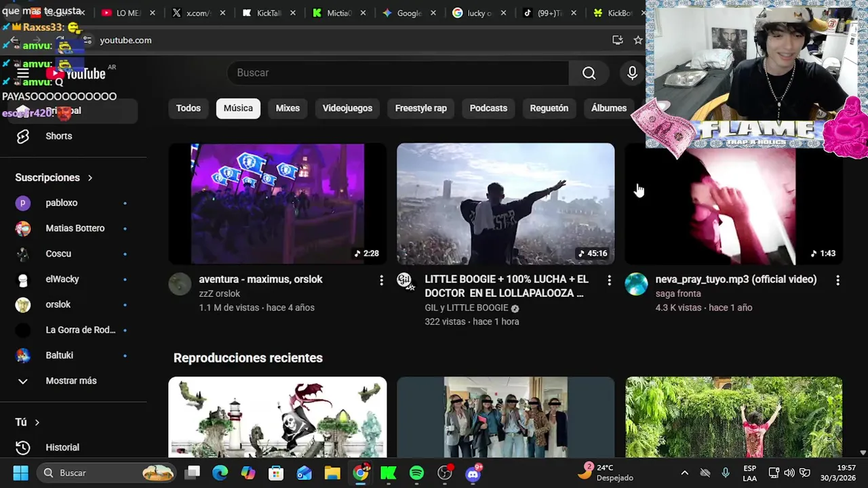Click the Windows taskbar Buscar search box

(x=107, y=473)
